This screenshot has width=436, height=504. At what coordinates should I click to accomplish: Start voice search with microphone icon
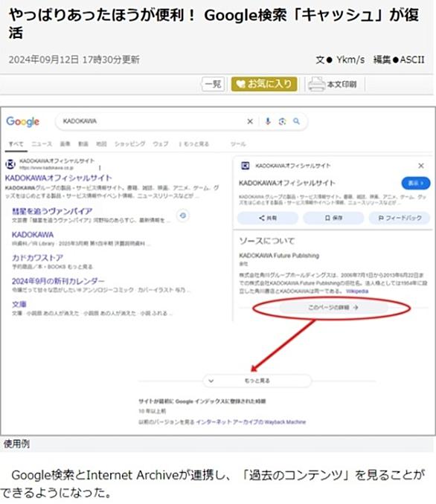pos(268,121)
